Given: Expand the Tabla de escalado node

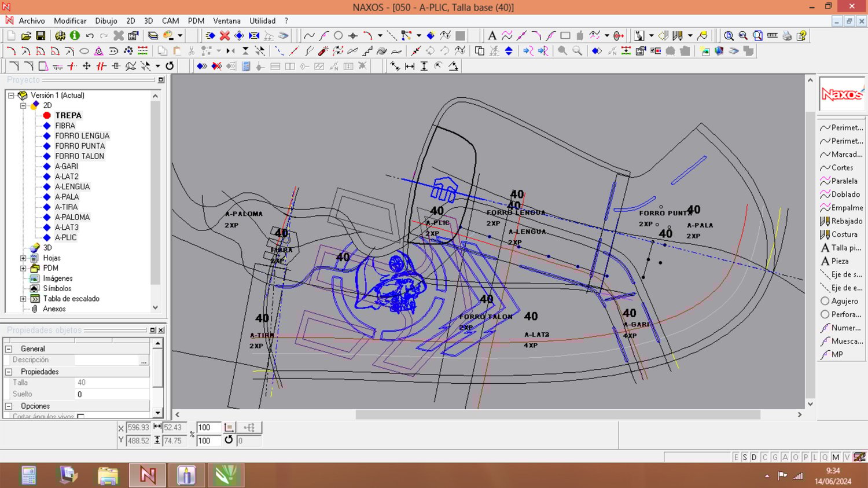Looking at the screenshot, I should tap(23, 299).
